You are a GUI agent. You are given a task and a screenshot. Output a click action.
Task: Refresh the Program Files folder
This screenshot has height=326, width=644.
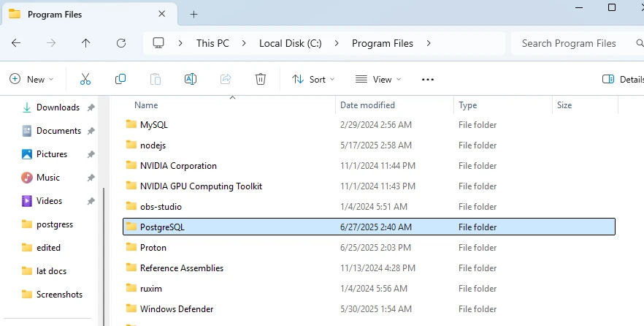(x=121, y=42)
